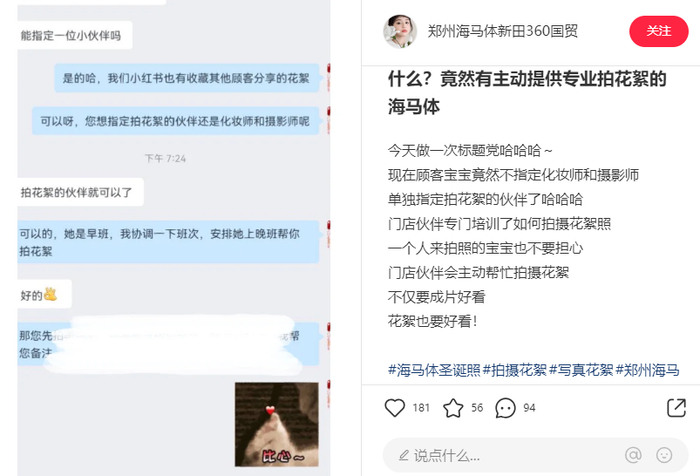Open hashtag #写真花絮
Image resolution: width=700 pixels, height=476 pixels.
581,370
